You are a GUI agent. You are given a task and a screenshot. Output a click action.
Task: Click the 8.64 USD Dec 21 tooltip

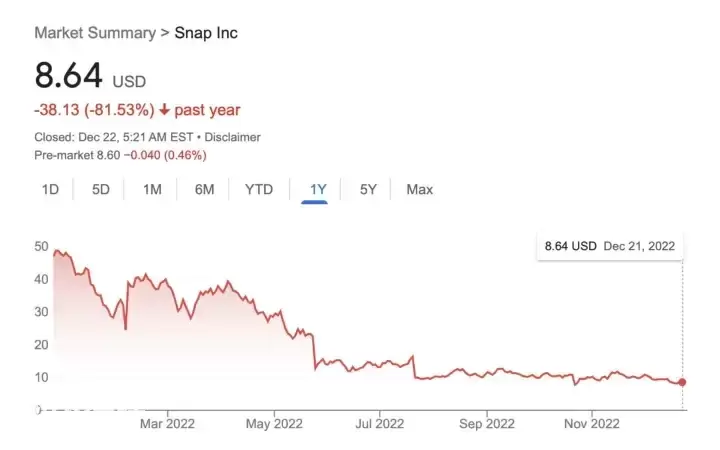click(609, 246)
